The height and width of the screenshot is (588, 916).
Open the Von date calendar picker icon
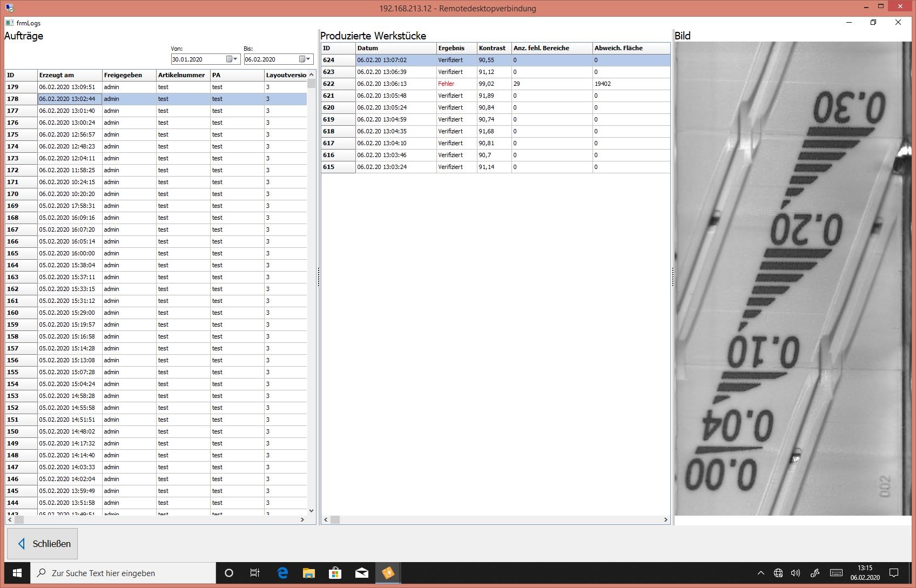pyautogui.click(x=229, y=59)
